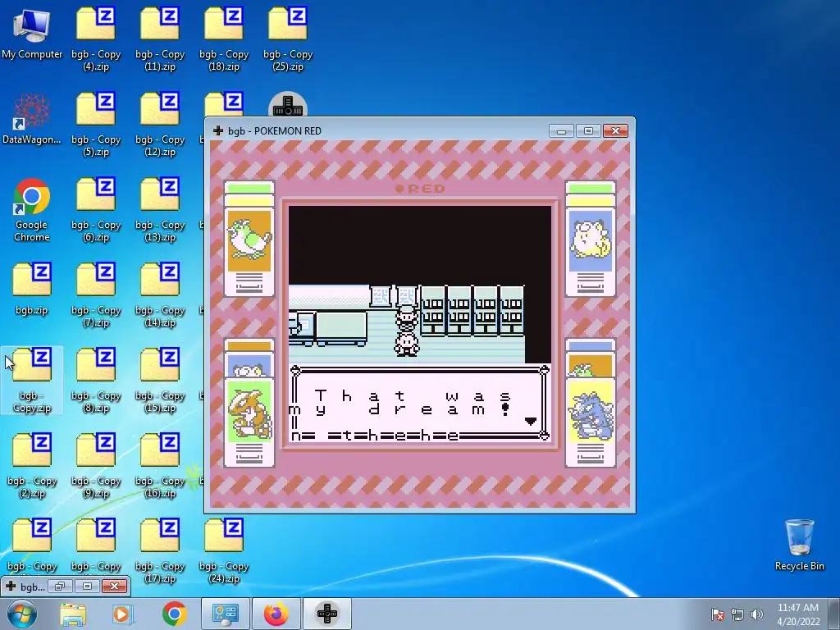Select bgb - Copy (15).zip file
This screenshot has width=840, height=630.
(160, 381)
